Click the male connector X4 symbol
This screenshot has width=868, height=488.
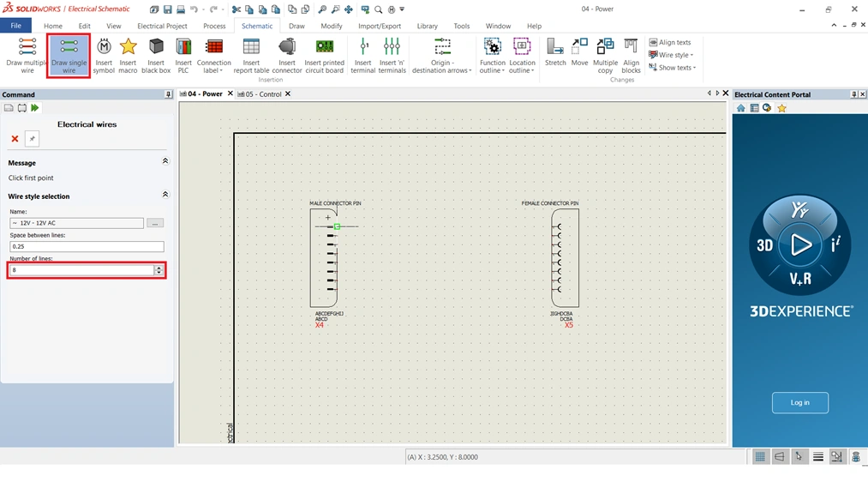coord(324,258)
